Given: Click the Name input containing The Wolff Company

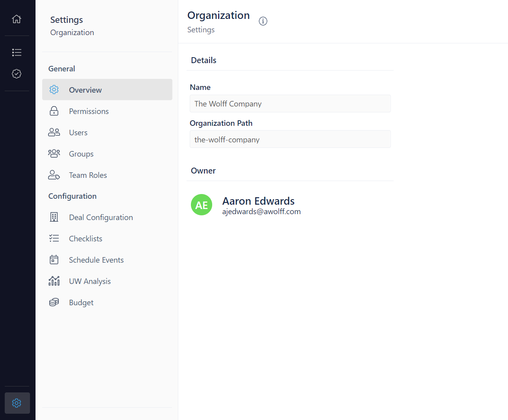Looking at the screenshot, I should click(x=290, y=103).
